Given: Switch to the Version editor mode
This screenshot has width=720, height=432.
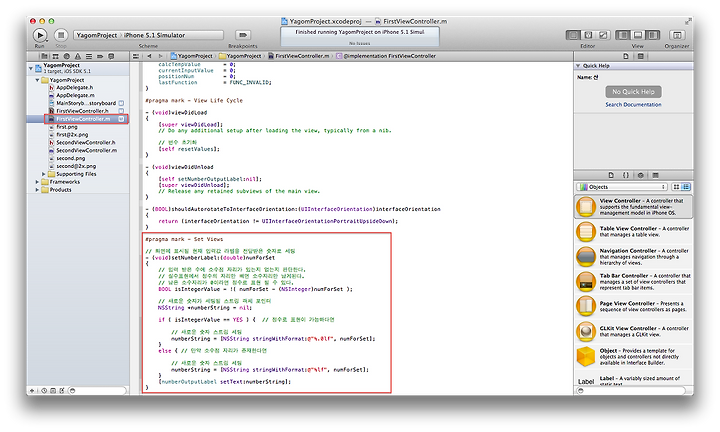Looking at the screenshot, I should tap(603, 35).
